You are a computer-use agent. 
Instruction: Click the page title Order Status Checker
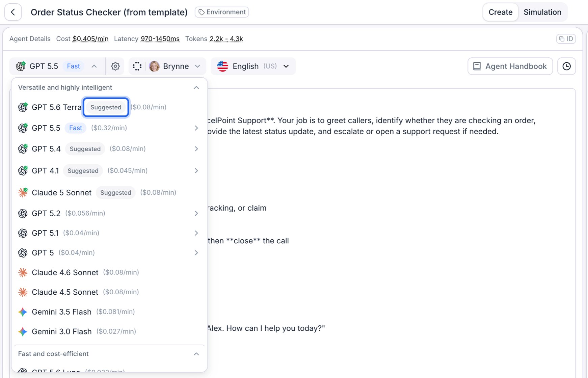(x=109, y=12)
